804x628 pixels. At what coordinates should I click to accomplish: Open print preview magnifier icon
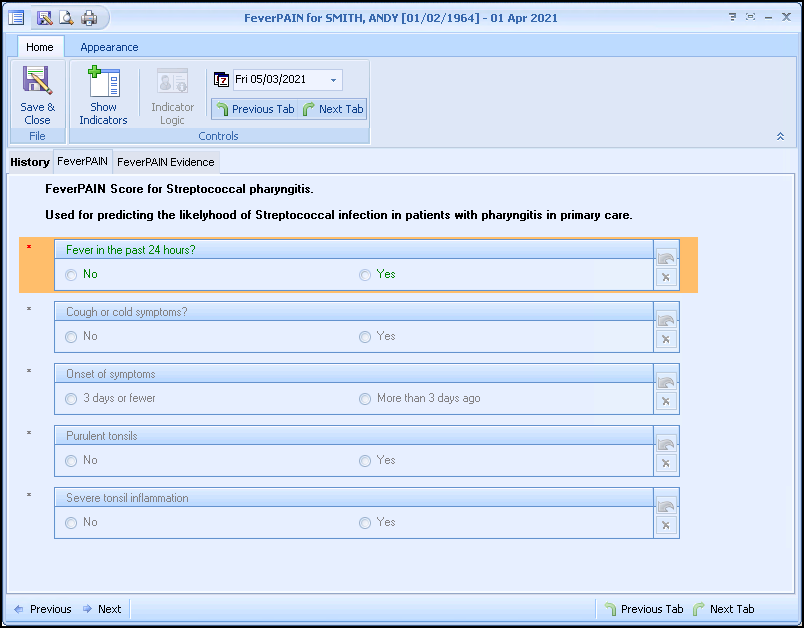pos(66,18)
